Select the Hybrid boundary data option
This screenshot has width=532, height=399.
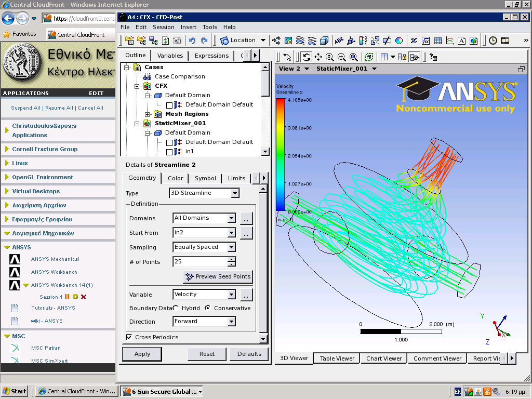[x=176, y=308]
